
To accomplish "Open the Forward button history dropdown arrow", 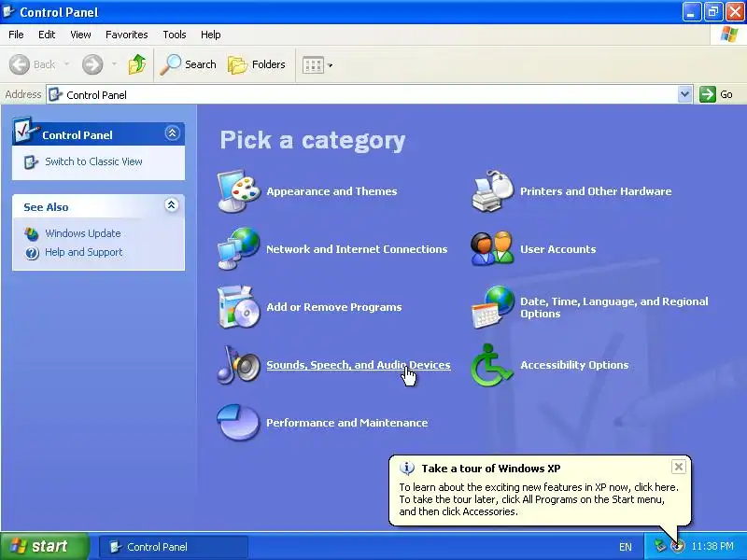I will click(x=114, y=63).
